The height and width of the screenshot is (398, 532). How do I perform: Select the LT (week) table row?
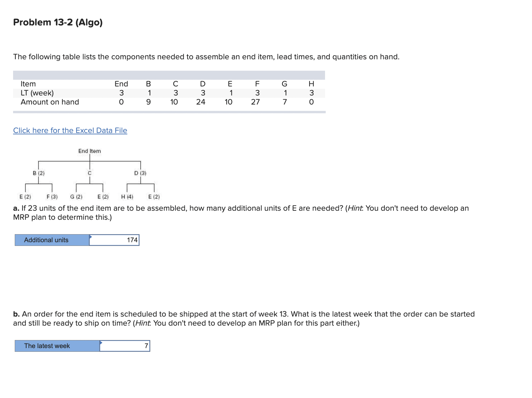[x=37, y=93]
